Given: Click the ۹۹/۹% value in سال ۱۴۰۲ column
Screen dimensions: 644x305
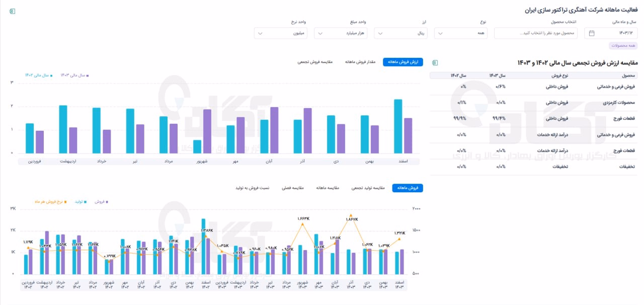Looking at the screenshot, I should tap(460, 119).
